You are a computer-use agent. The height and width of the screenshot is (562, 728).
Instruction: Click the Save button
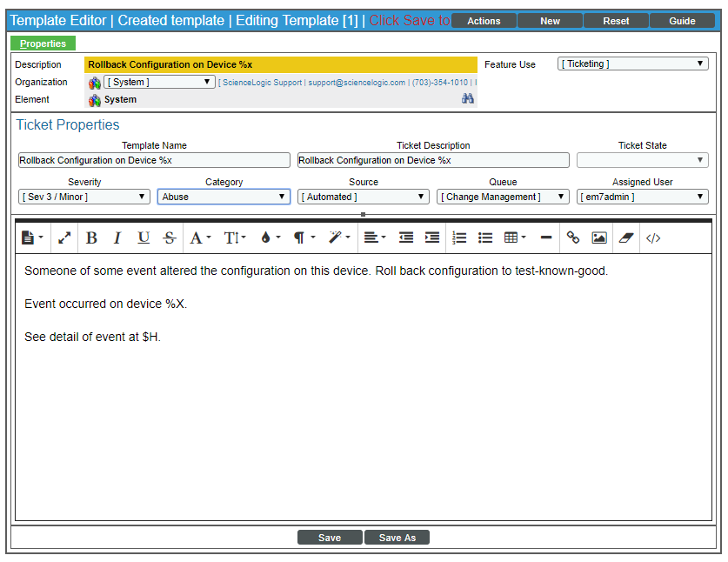330,538
